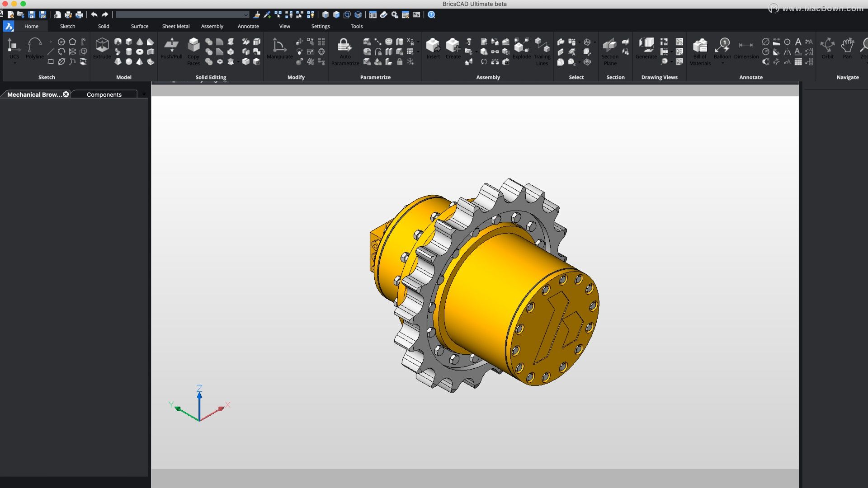The height and width of the screenshot is (488, 868).
Task: Select the Extrude tool
Action: tap(102, 48)
